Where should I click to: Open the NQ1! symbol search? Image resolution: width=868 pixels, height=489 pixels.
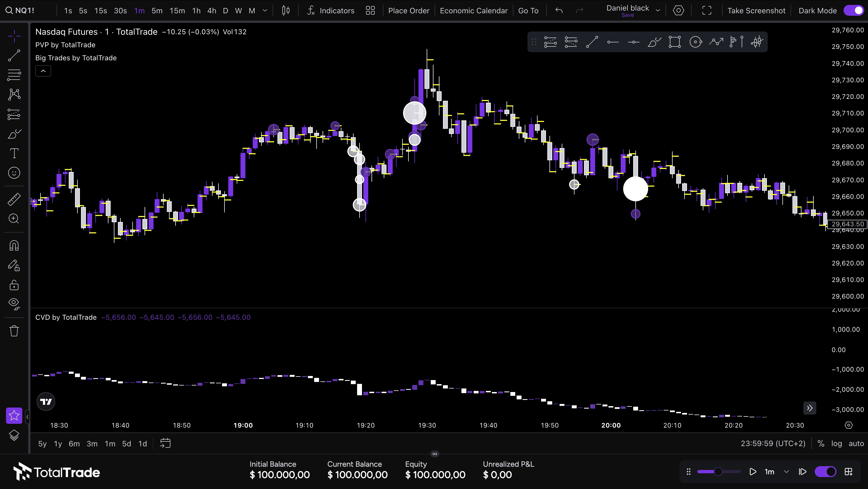pos(20,10)
